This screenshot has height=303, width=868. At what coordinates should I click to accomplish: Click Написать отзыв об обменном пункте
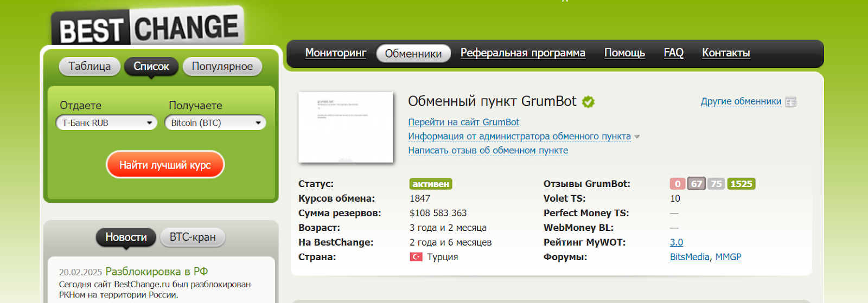coord(488,151)
